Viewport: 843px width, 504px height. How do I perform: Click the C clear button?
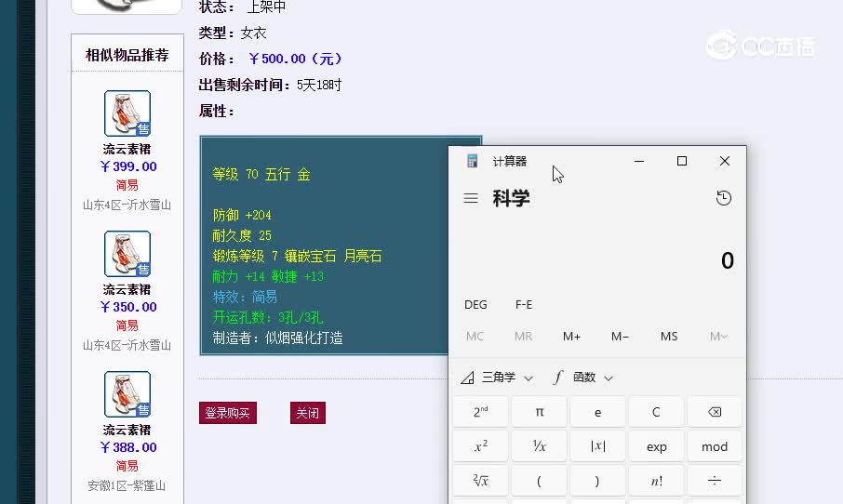pyautogui.click(x=657, y=412)
